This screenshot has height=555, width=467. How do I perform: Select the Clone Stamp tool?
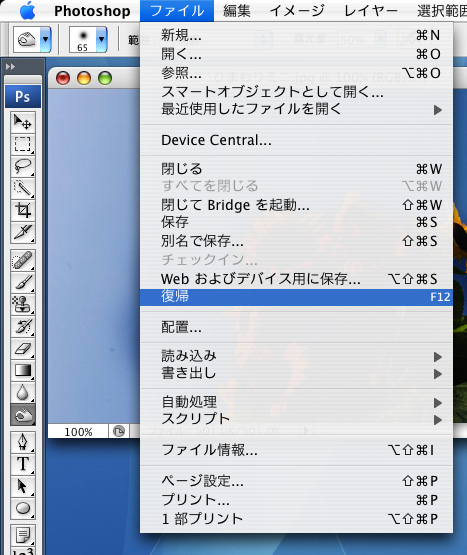tap(23, 304)
